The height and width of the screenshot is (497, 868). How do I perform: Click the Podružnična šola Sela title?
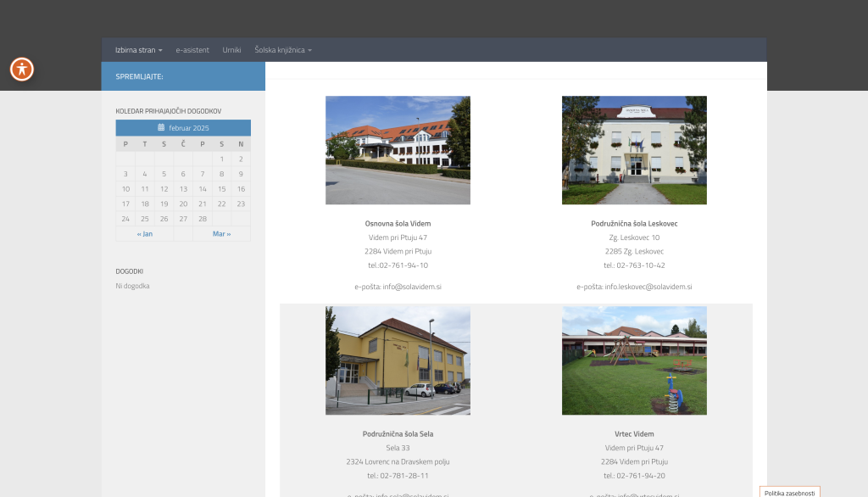pos(398,434)
